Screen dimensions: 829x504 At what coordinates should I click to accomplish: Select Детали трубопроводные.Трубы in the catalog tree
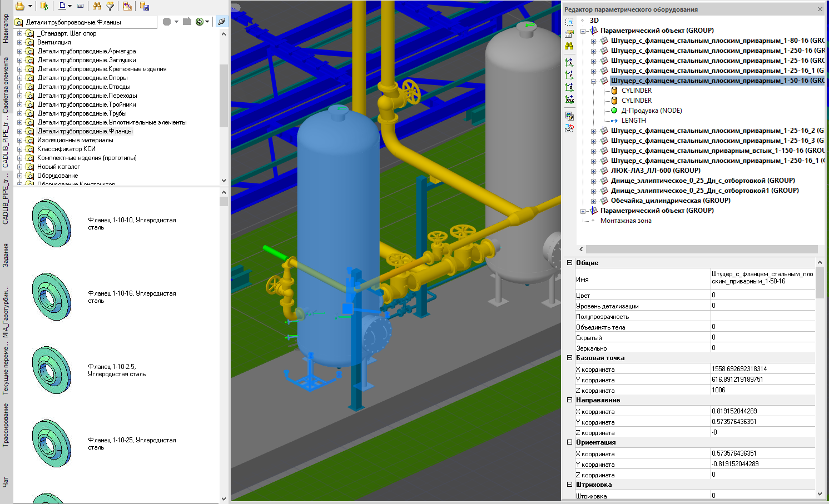(x=82, y=113)
